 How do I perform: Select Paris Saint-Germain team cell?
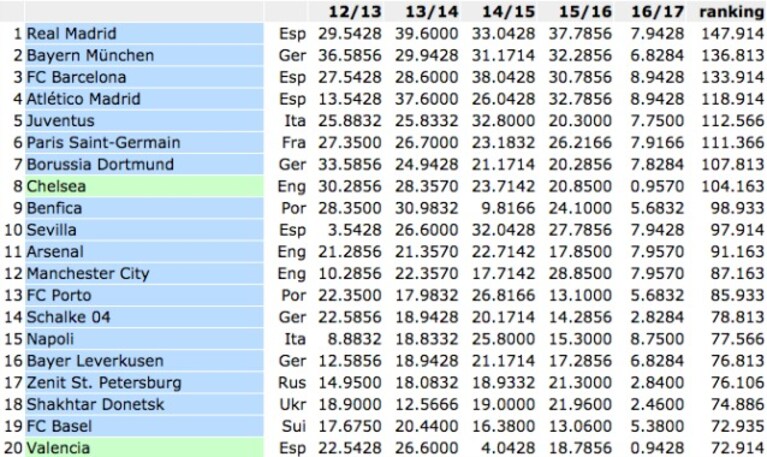pyautogui.click(x=144, y=142)
